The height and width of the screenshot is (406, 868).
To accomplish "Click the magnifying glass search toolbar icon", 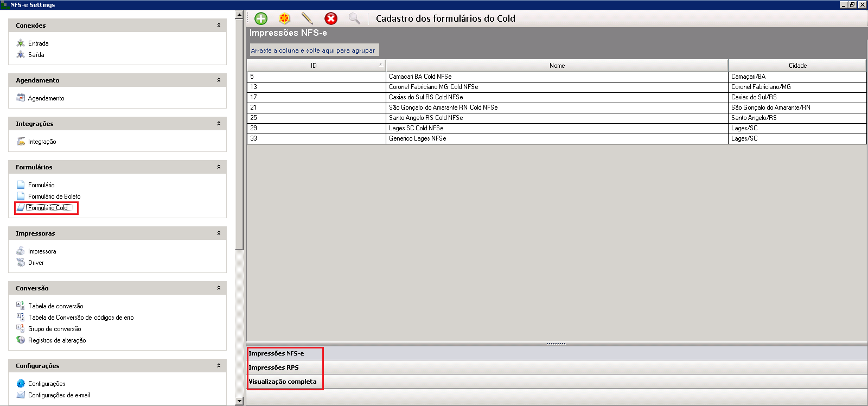I will pos(354,18).
